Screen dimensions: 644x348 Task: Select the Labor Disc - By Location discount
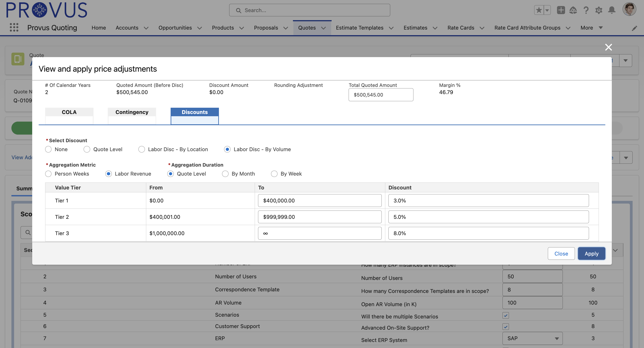tap(142, 149)
